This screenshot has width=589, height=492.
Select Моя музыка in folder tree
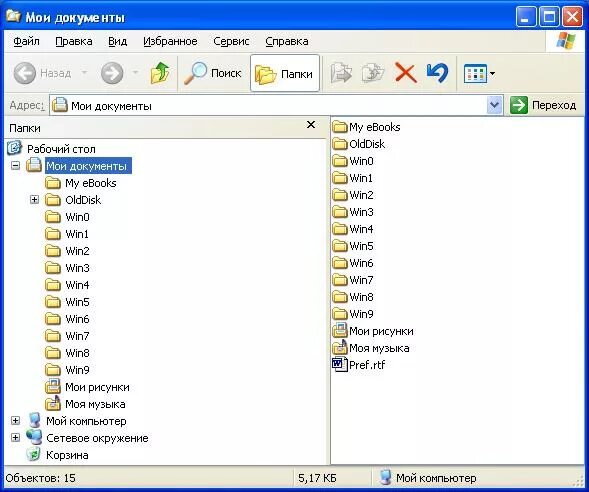(x=95, y=404)
